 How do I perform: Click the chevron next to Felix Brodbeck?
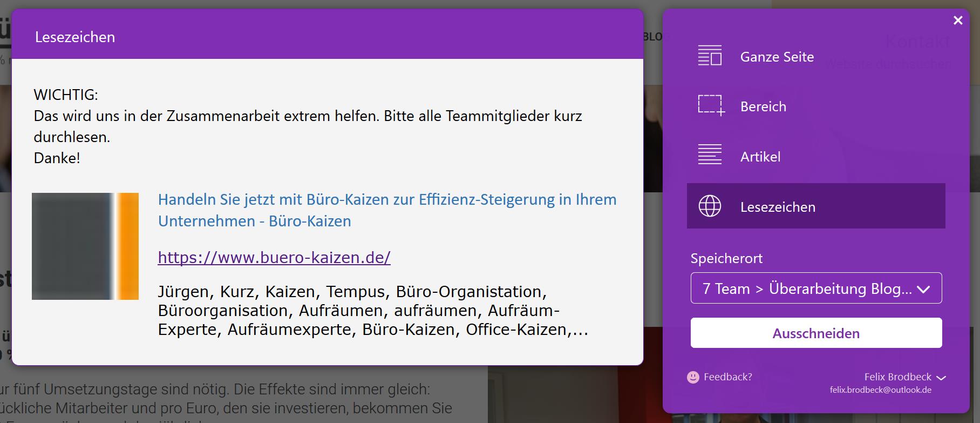942,378
